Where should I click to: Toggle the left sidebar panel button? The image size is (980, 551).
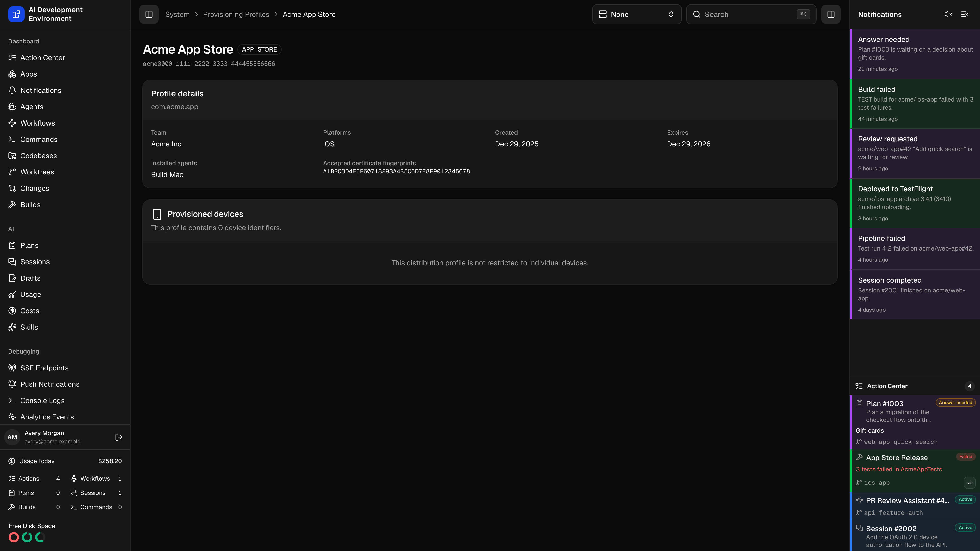[149, 15]
